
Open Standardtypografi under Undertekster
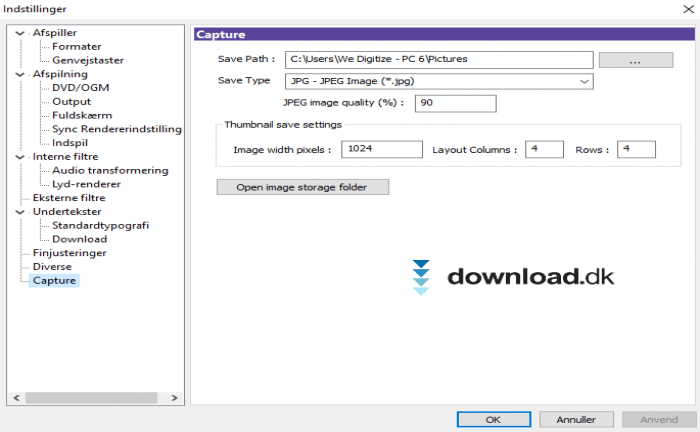pyautogui.click(x=100, y=226)
